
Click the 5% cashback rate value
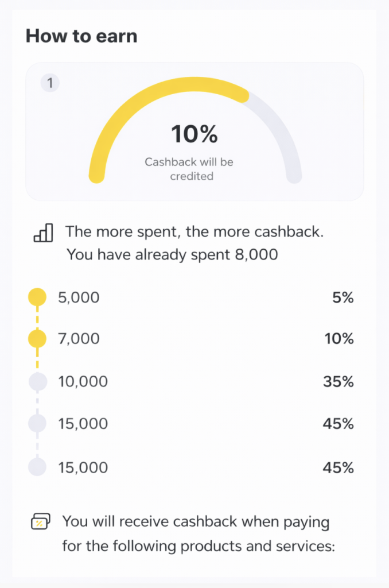pyautogui.click(x=342, y=297)
